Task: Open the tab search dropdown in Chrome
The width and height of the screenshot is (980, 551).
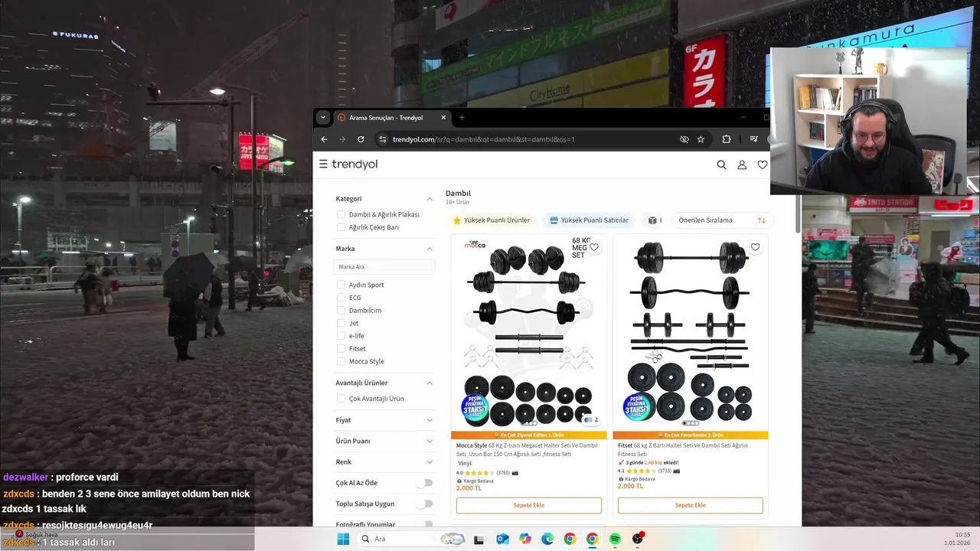Action: tap(323, 117)
